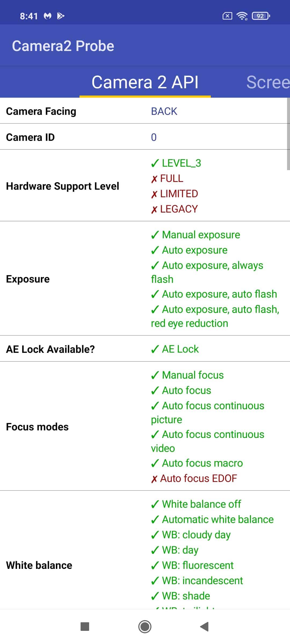Open recent apps with square button
The height and width of the screenshot is (644, 290).
click(85, 627)
